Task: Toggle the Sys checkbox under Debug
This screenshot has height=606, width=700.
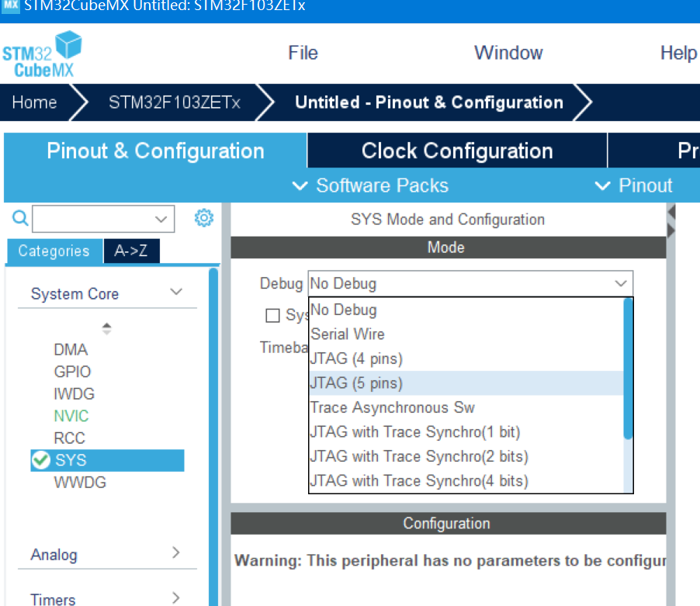Action: (272, 316)
